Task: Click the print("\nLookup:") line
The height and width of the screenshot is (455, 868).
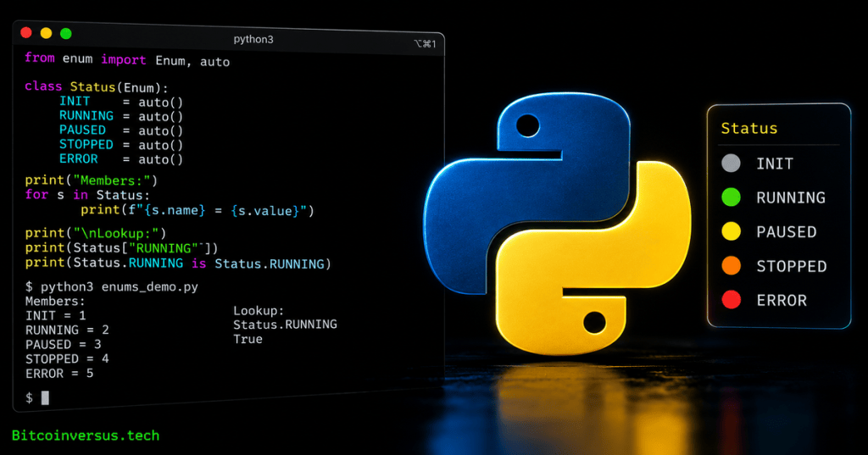Action: click(x=95, y=233)
